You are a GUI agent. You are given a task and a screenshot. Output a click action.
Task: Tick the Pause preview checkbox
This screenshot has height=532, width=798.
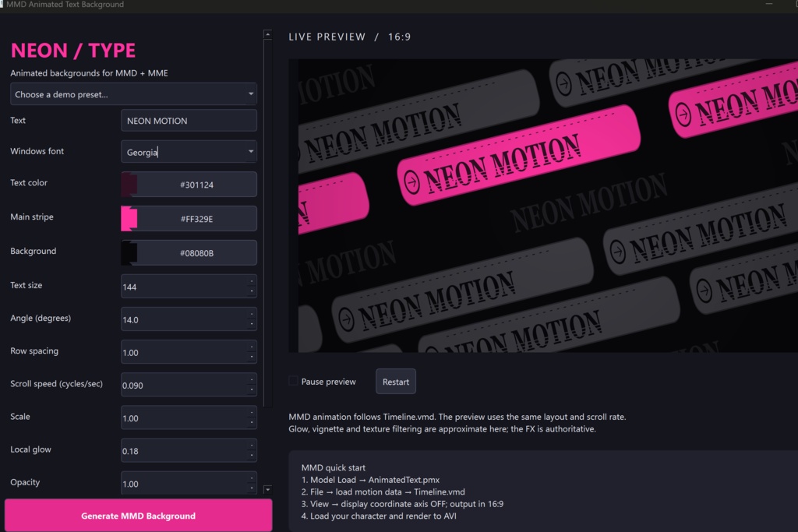click(x=293, y=381)
